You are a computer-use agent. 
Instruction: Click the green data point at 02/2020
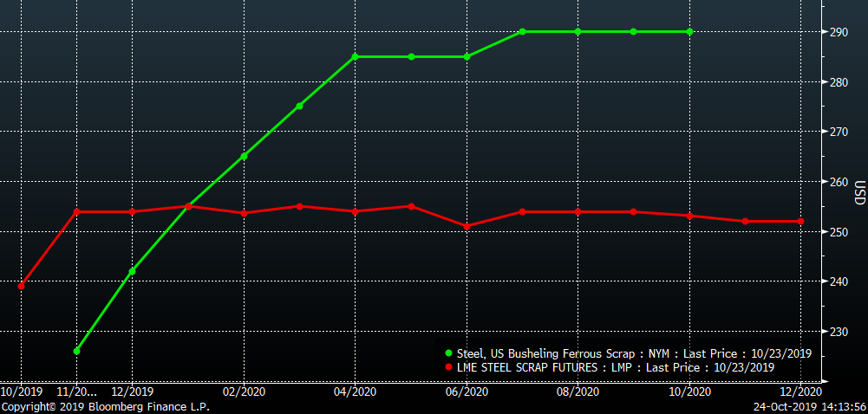click(x=244, y=156)
